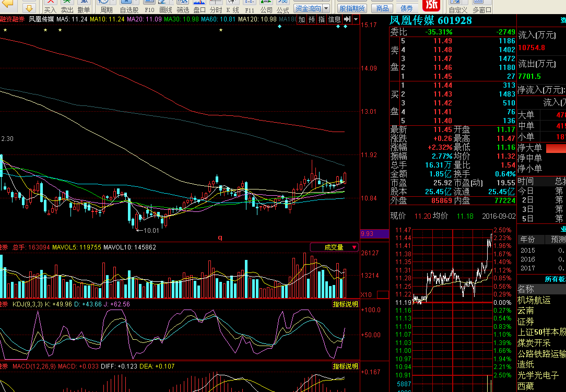Screen dimensions: 566x392
Task: Click sell level 1 price 11.45
Action: click(443, 76)
